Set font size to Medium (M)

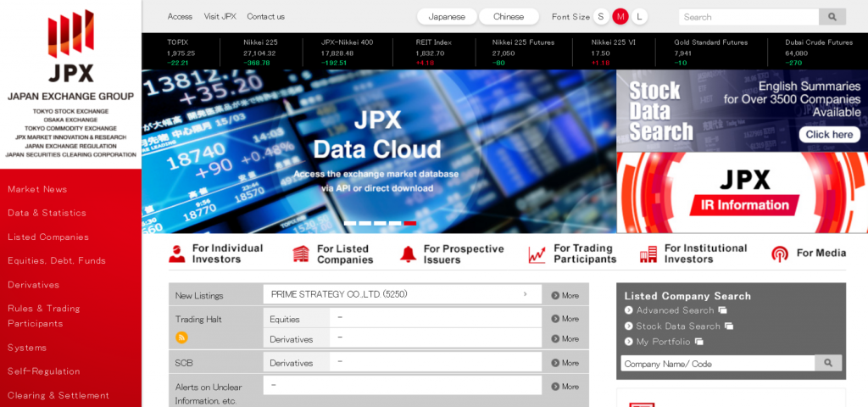620,17
